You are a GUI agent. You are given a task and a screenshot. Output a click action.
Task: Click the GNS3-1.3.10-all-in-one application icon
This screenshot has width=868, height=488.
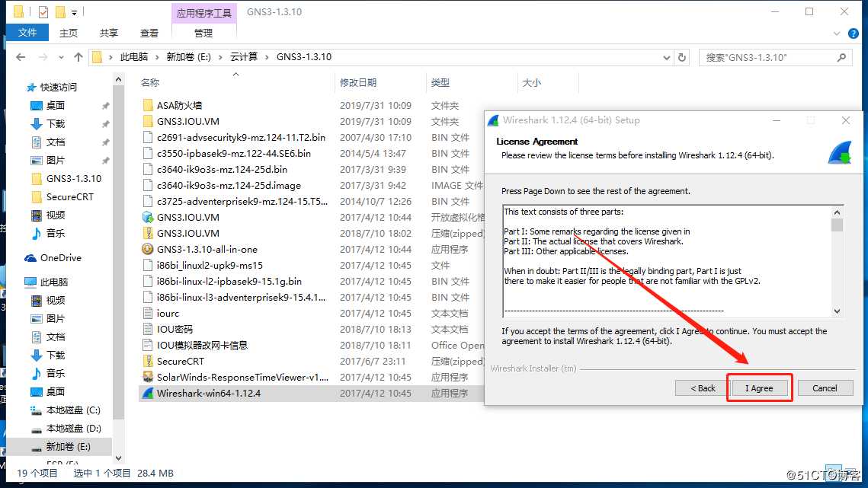(148, 249)
